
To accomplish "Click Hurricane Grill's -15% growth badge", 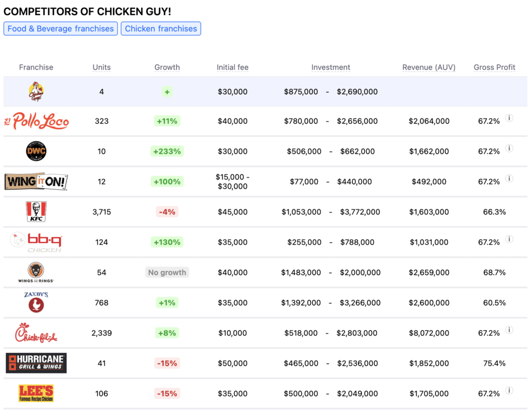I will pos(167,363).
